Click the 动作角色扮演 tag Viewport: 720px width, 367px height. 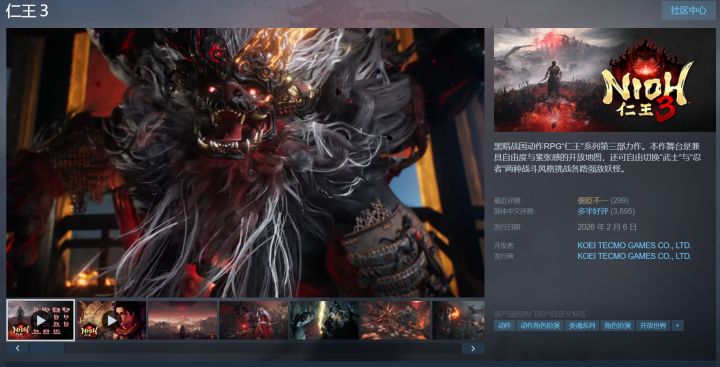(x=540, y=326)
